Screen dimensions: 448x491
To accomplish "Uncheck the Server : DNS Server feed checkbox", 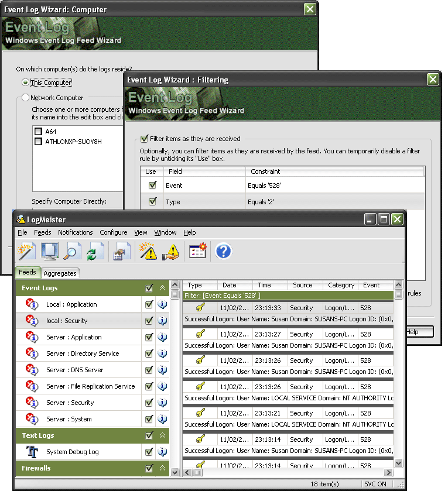I will 149,370.
